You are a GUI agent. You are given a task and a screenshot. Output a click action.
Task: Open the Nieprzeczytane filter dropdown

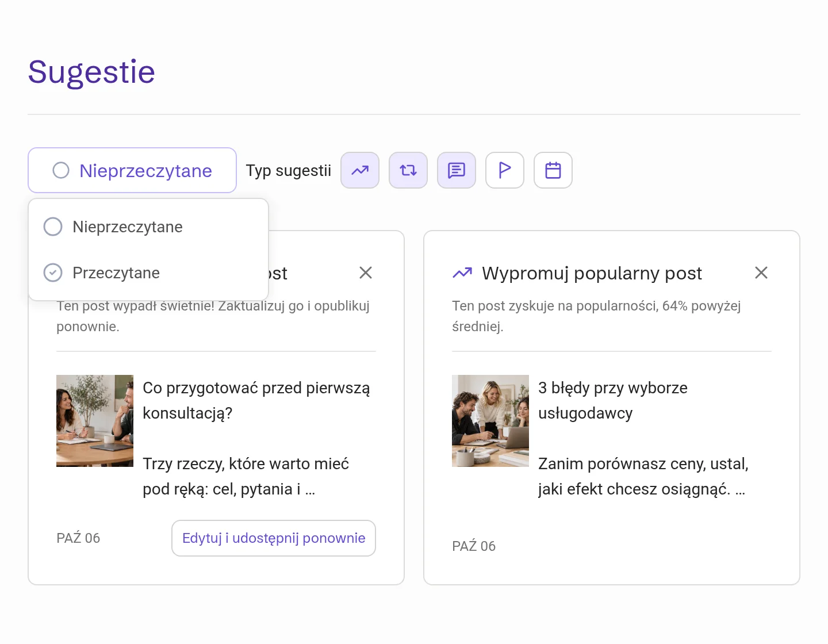click(x=132, y=170)
